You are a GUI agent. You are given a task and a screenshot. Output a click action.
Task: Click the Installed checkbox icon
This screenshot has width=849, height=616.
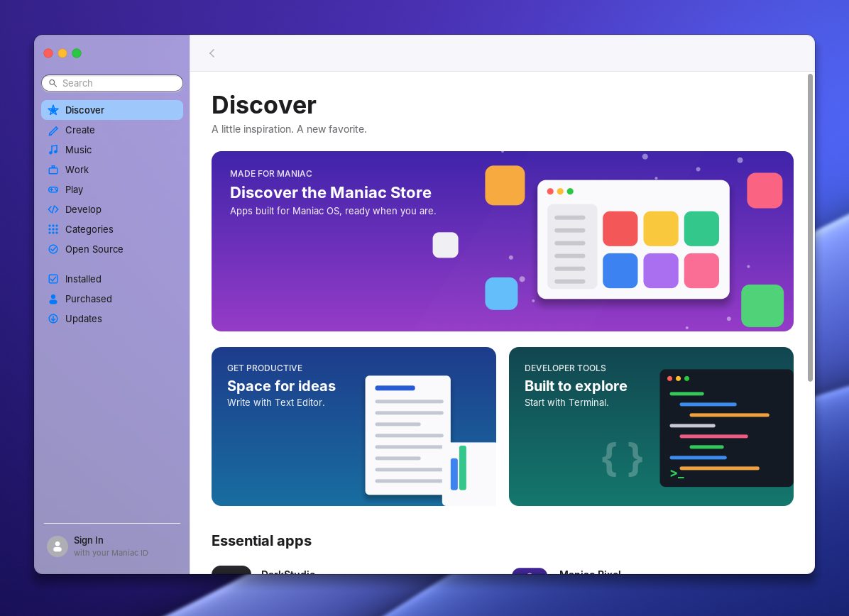pyautogui.click(x=53, y=279)
